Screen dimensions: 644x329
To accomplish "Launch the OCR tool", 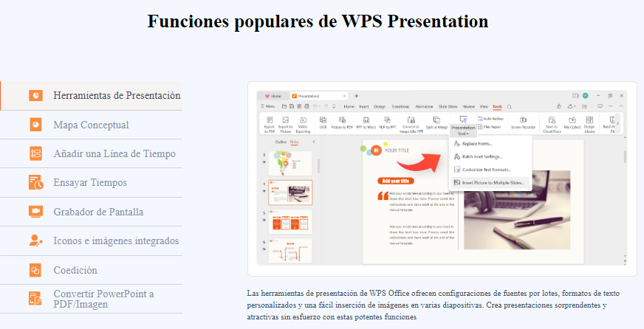I will tap(323, 123).
